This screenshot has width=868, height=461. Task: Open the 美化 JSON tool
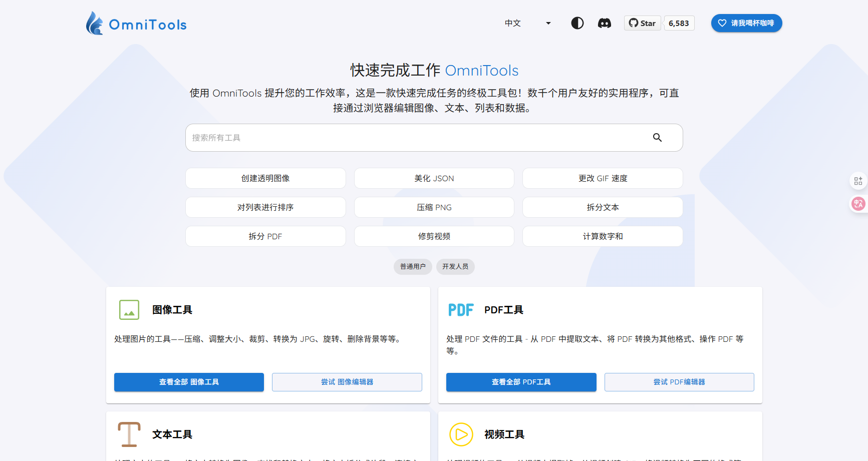tap(434, 178)
